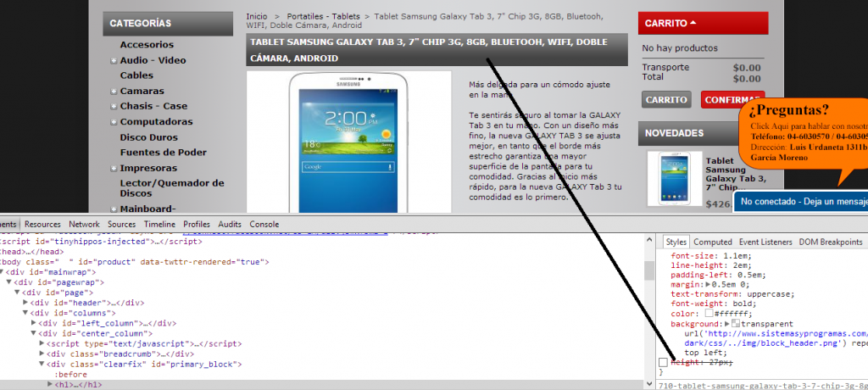Switch to the Network panel tab
Image resolution: width=868 pixels, height=390 pixels.
[84, 224]
